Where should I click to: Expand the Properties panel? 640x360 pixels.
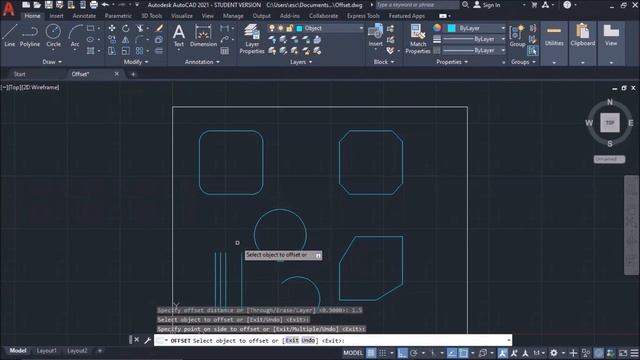pos(452,62)
